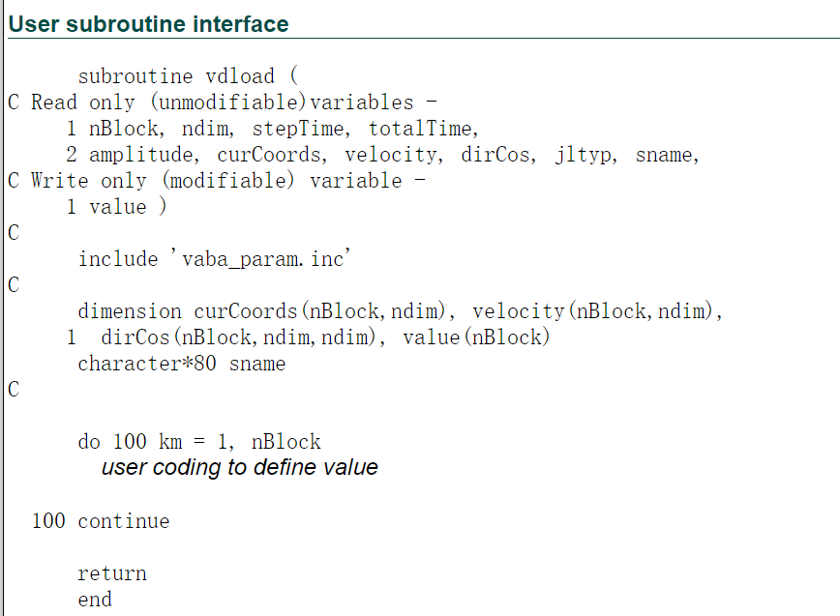Image resolution: width=840 pixels, height=616 pixels.
Task: Click italic 'user coding to define value' text
Action: point(240,467)
